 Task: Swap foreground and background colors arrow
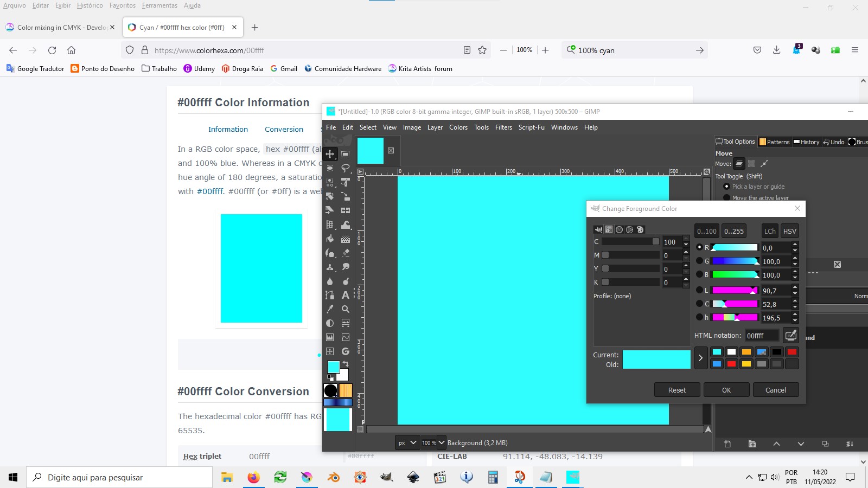pos(346,364)
